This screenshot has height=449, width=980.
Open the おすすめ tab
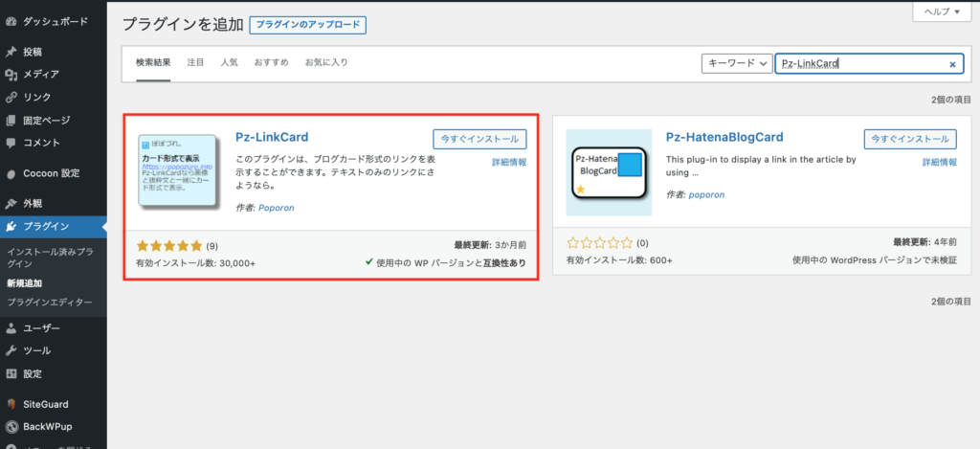[271, 62]
